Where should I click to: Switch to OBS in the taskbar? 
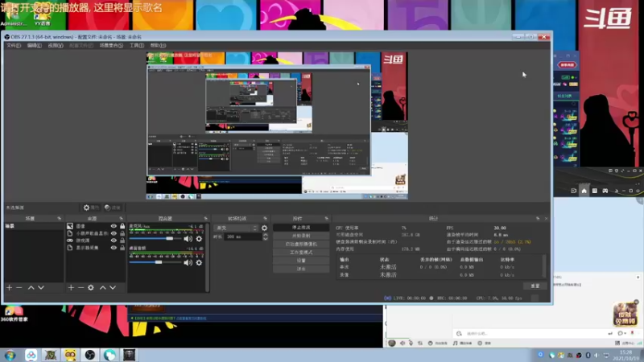pyautogui.click(x=90, y=355)
